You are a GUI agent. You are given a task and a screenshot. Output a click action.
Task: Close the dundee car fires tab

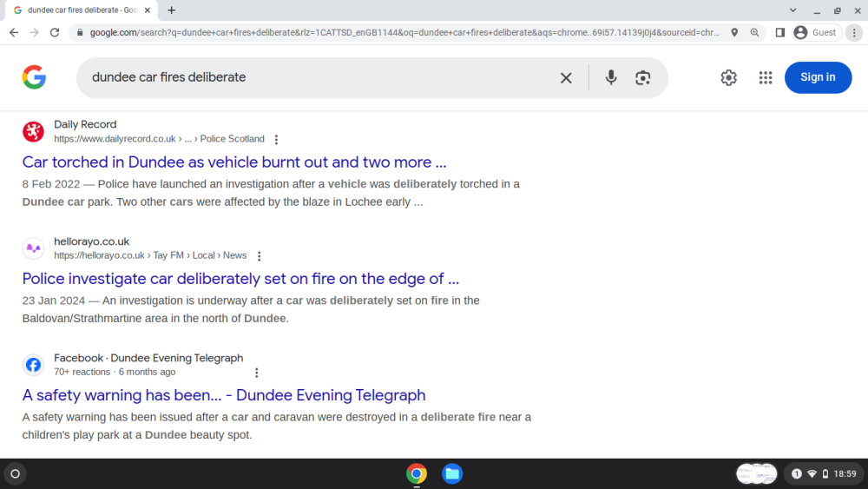[x=148, y=10]
